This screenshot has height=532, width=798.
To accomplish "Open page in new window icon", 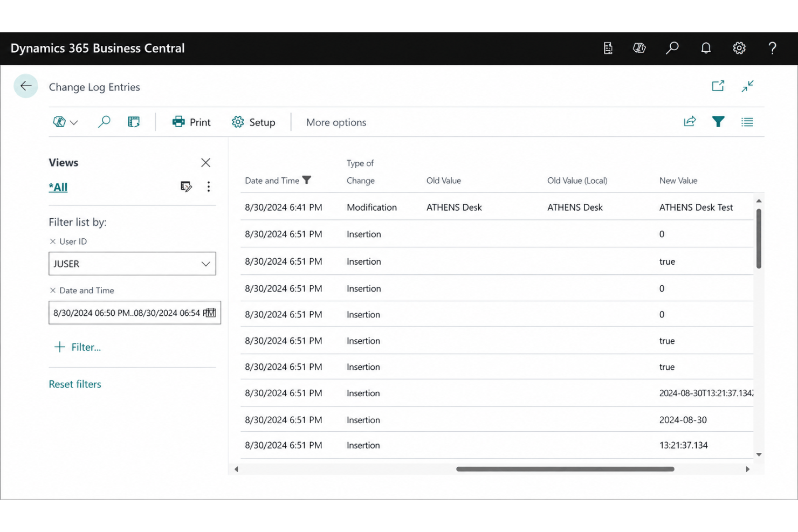I will click(718, 86).
